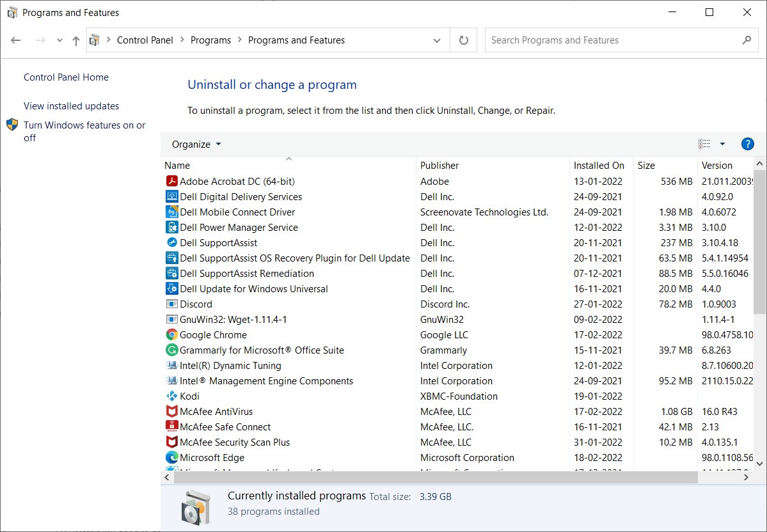Open the recent locations dropdown arrow

pos(59,40)
